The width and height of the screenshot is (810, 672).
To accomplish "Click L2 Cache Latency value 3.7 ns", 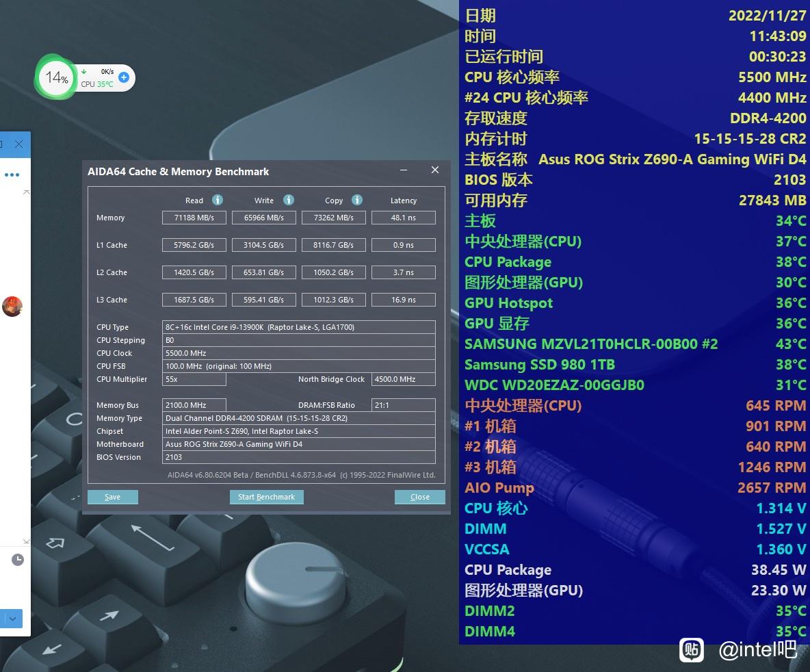I will coord(404,272).
